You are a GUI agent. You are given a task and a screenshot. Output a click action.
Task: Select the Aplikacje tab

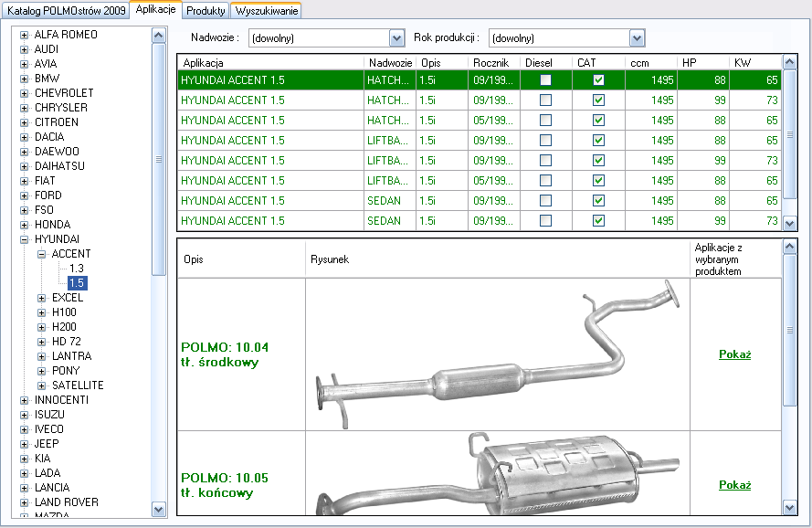tap(155, 9)
